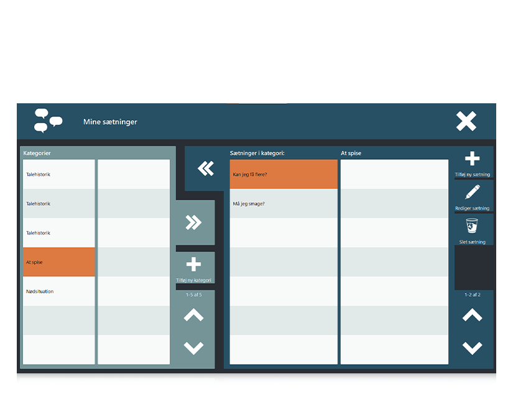
Task: Edit sentence using the pencil icon
Action: pos(472,195)
